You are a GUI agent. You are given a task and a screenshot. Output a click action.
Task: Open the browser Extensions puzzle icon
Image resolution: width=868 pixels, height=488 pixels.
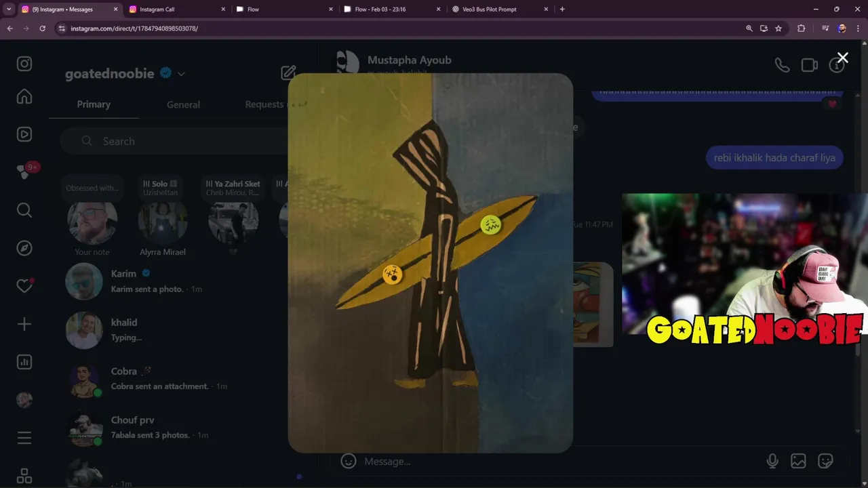click(x=802, y=28)
